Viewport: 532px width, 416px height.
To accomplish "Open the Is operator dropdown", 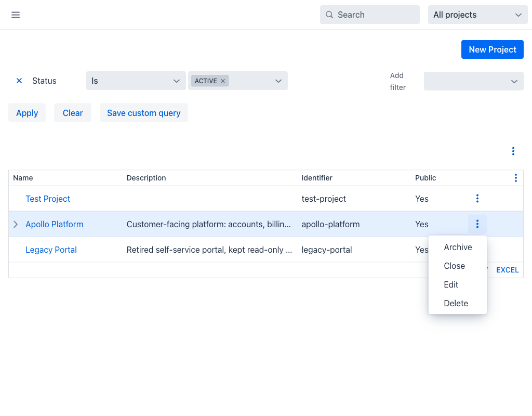I will 136,81.
